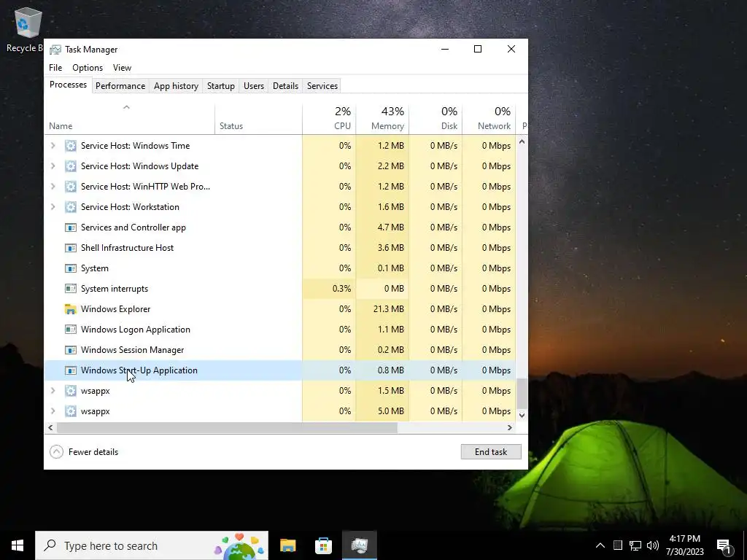
Task: Click the taskbar search box
Action: (x=152, y=545)
